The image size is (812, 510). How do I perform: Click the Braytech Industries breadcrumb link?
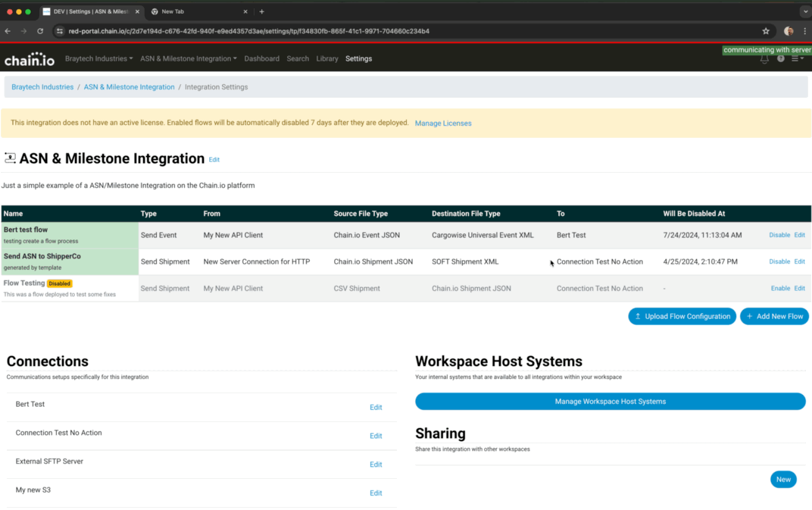coord(42,87)
